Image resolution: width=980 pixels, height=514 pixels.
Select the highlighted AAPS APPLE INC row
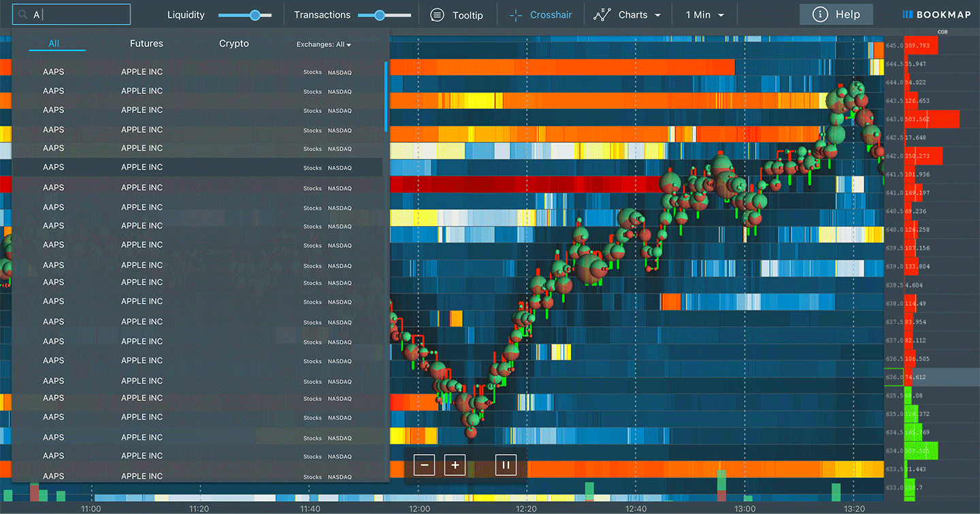coord(197,167)
